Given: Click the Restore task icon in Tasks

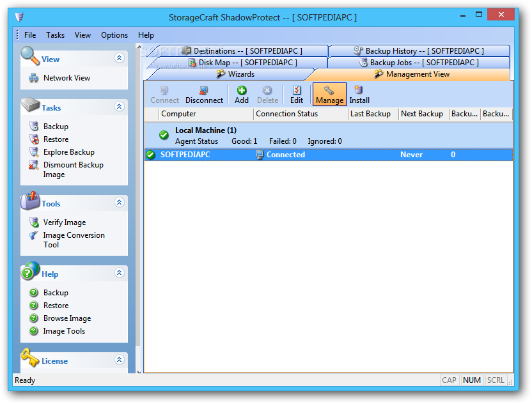Looking at the screenshot, I should (x=34, y=139).
